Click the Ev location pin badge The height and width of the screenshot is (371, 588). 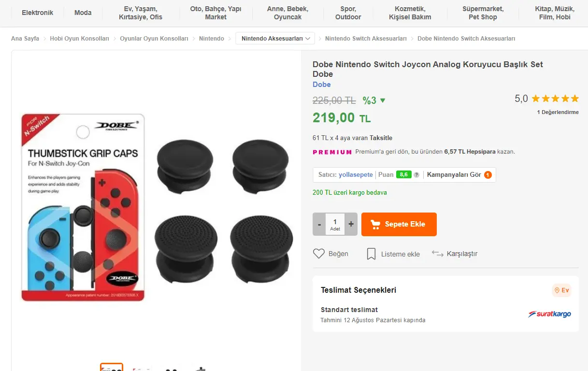point(562,290)
